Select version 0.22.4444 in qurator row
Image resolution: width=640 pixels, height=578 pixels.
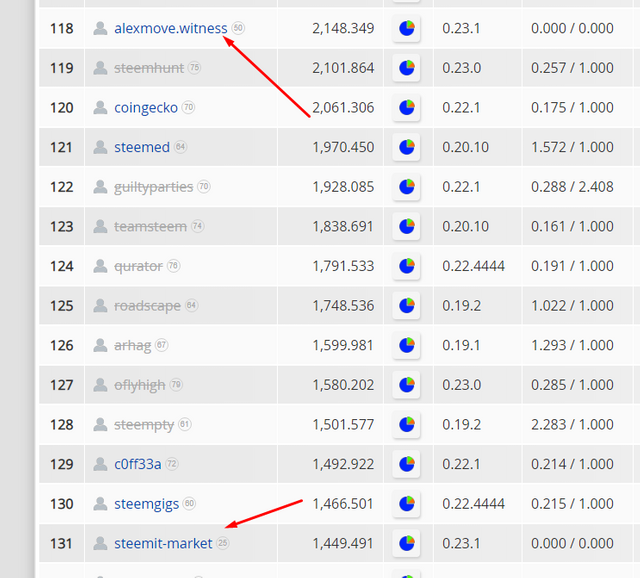(x=473, y=266)
